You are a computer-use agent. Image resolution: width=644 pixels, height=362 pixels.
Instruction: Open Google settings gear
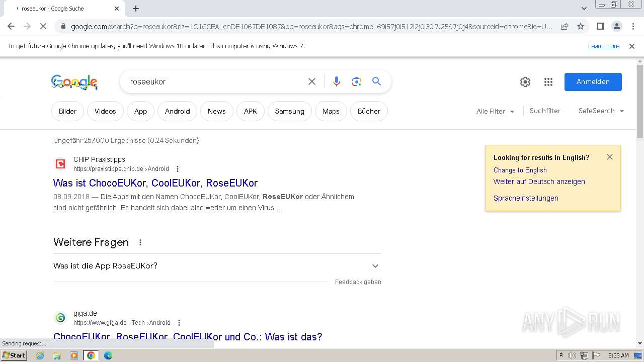525,82
